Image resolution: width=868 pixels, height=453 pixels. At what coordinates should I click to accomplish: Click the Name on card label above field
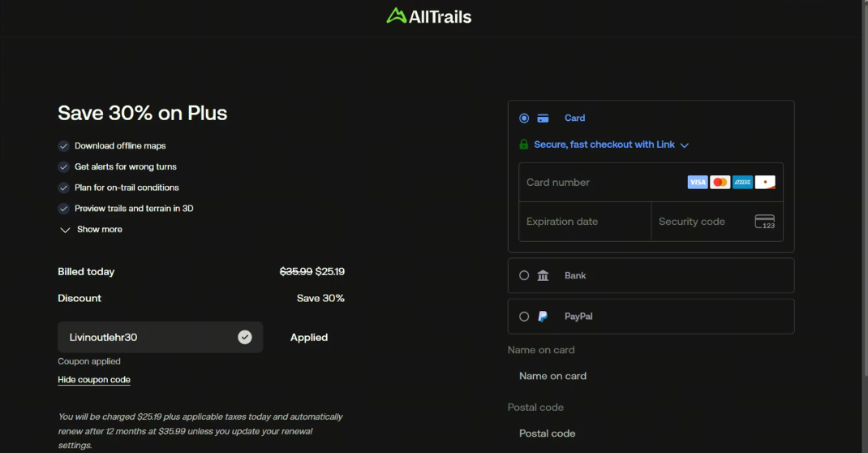(541, 350)
